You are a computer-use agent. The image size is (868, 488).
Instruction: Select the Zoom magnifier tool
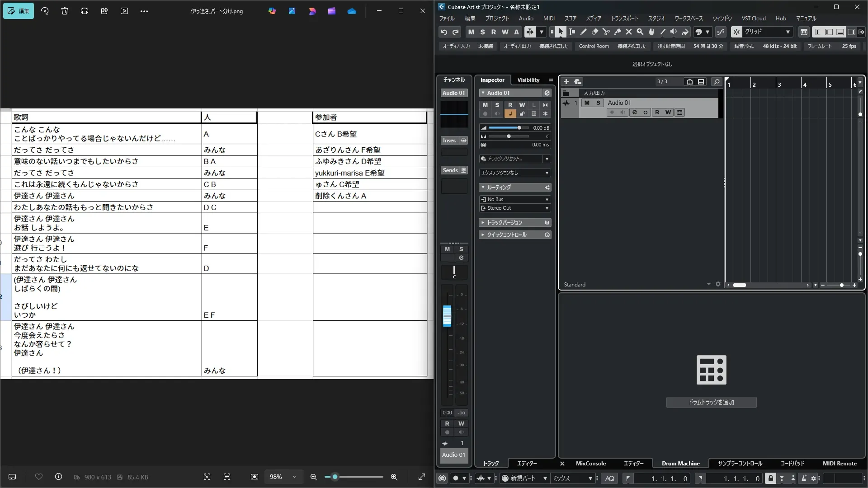coord(640,32)
